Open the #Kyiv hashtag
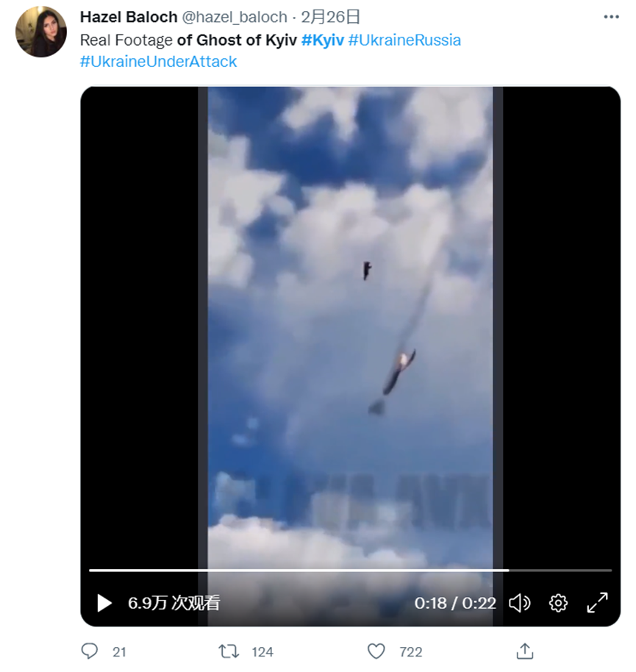 click(323, 40)
